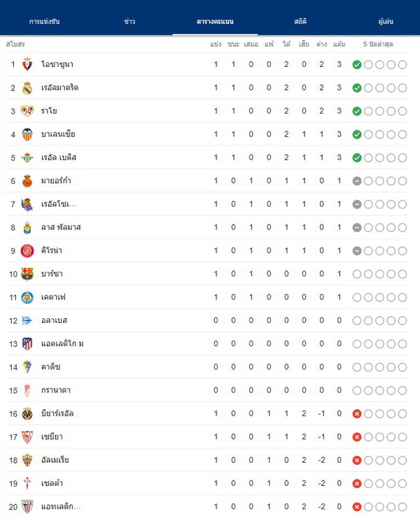Screen dimensions: 420x520
Task: Open the การแข่งขัน tab
Action: (x=45, y=21)
